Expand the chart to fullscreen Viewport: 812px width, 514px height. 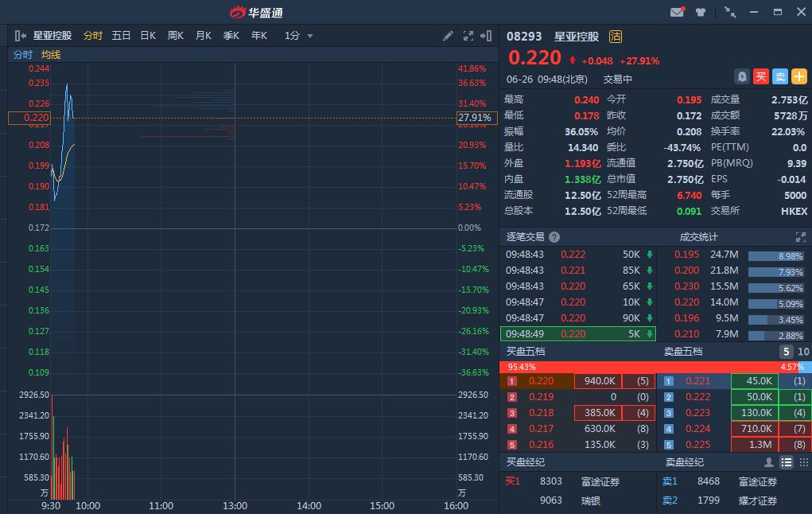[x=468, y=36]
